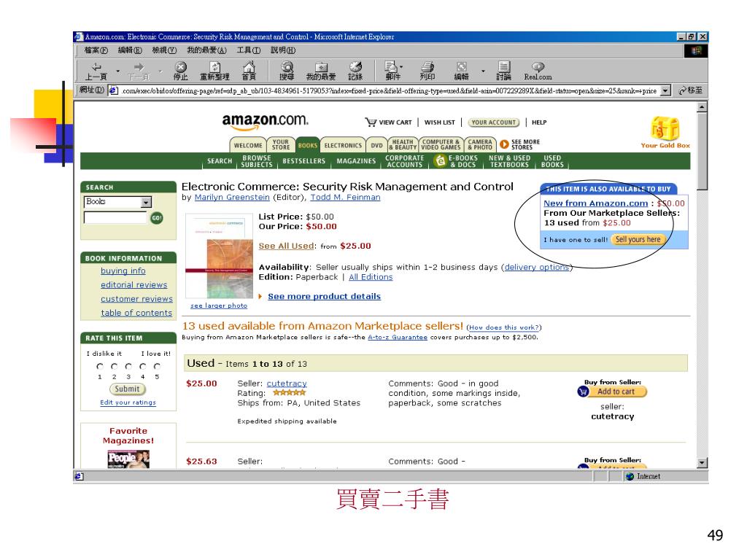Click the page icon in address bar
This screenshot has width=747, height=560.
pos(113,90)
